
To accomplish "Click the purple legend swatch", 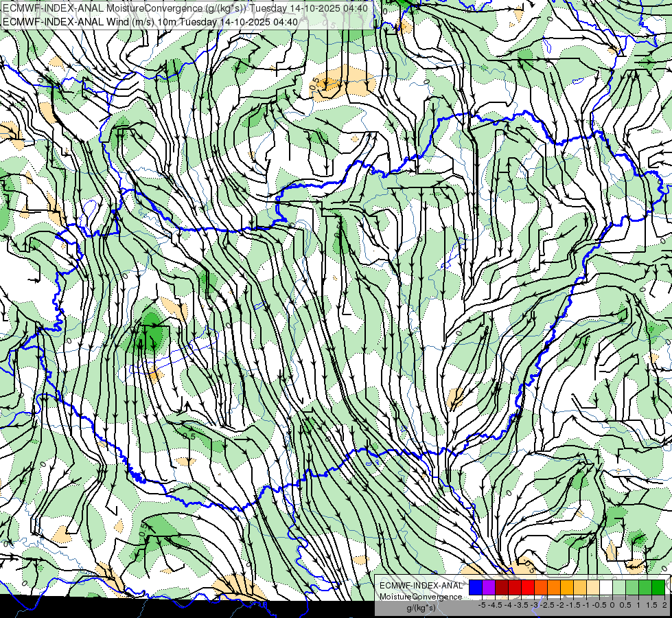I will (x=489, y=587).
